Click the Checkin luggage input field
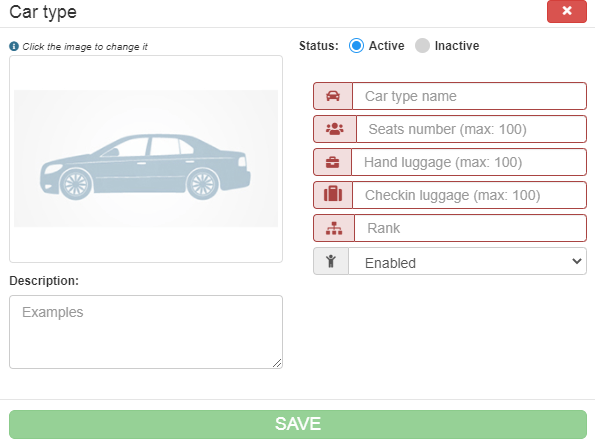 point(469,195)
